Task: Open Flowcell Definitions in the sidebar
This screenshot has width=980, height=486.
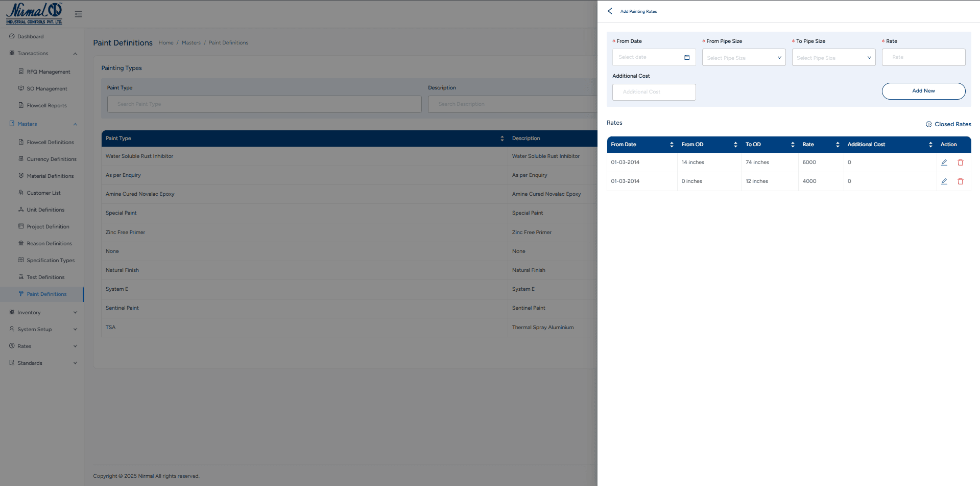Action: (x=50, y=142)
